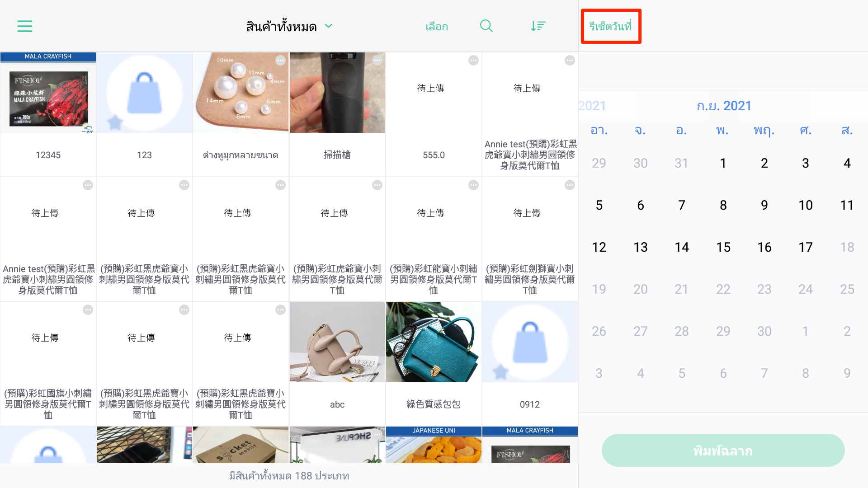Select September 3 on the calendar
Screen dimensions: 868x488
pyautogui.click(x=805, y=163)
